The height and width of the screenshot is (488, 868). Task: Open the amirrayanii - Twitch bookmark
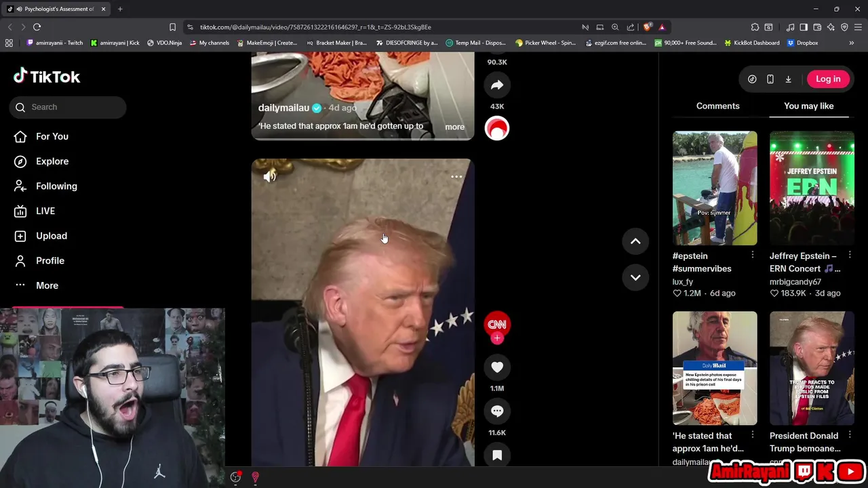point(54,43)
